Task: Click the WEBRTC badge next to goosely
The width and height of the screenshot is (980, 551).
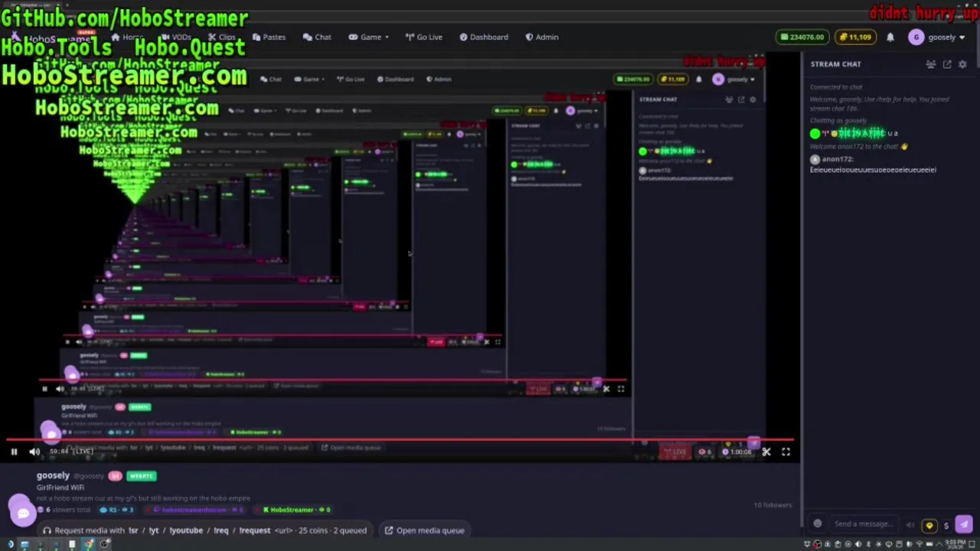Action: coord(142,476)
